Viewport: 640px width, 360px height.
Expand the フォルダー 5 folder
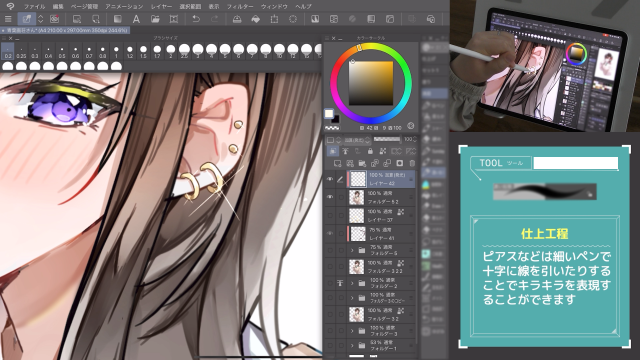tap(352, 250)
